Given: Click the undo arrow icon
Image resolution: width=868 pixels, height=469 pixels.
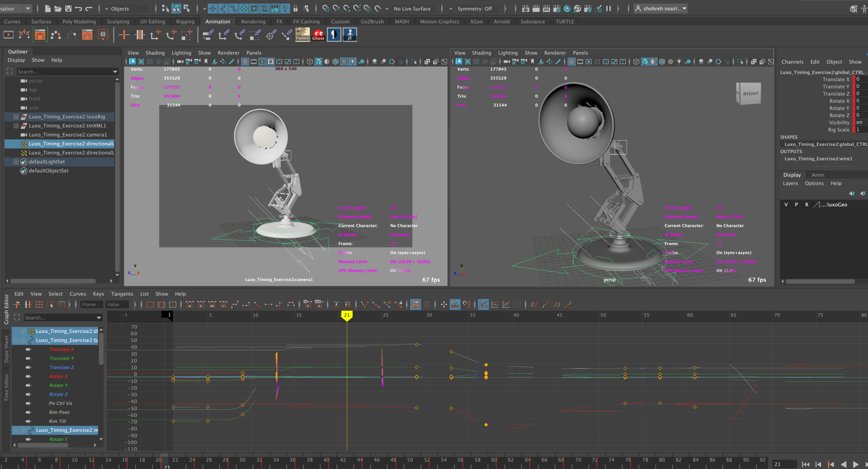Looking at the screenshot, I should (78, 8).
